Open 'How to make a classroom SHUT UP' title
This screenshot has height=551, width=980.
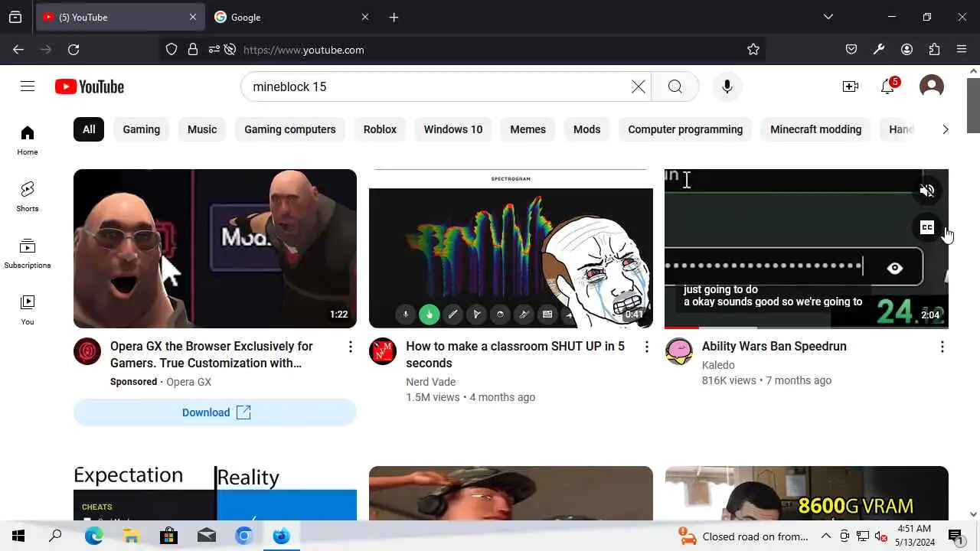coord(515,354)
